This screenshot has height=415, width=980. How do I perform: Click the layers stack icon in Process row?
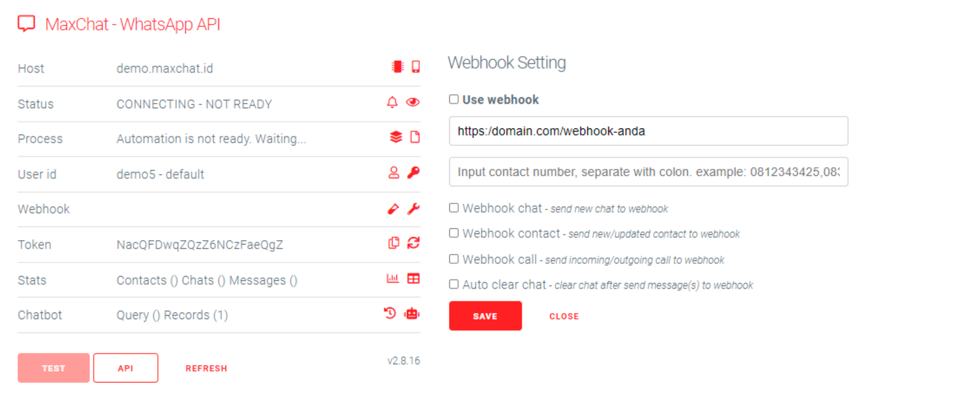395,137
